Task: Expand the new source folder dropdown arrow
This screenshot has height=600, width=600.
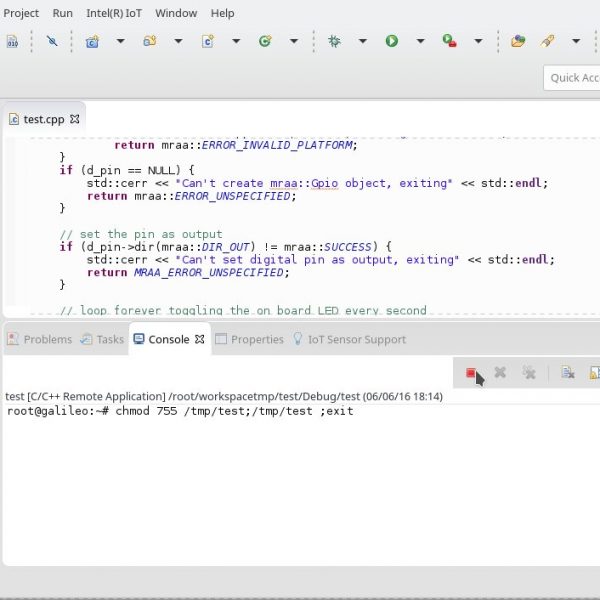Action: [x=178, y=41]
